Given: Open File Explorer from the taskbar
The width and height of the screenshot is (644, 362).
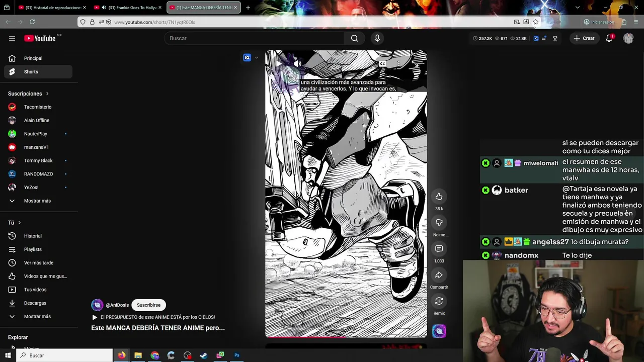Looking at the screenshot, I should point(138,355).
